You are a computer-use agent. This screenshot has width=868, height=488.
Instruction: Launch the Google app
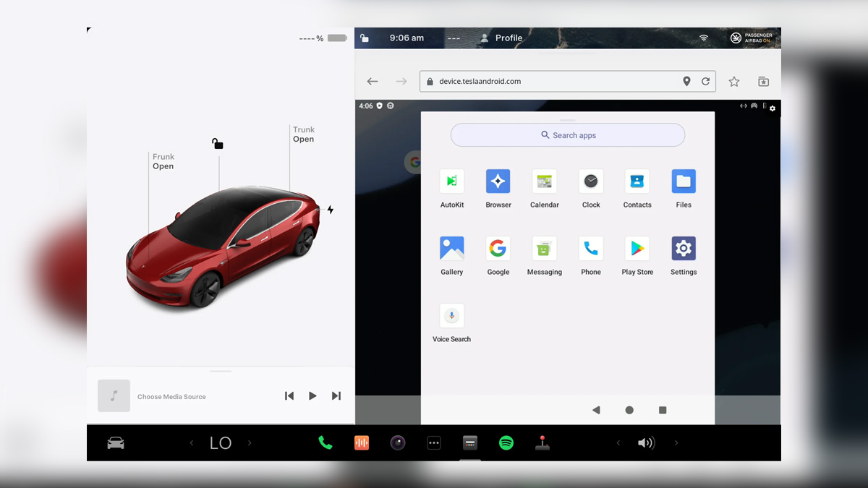click(498, 249)
